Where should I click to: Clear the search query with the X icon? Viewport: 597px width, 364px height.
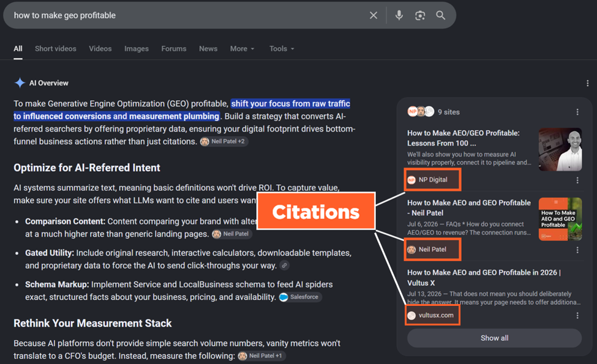[x=374, y=15]
